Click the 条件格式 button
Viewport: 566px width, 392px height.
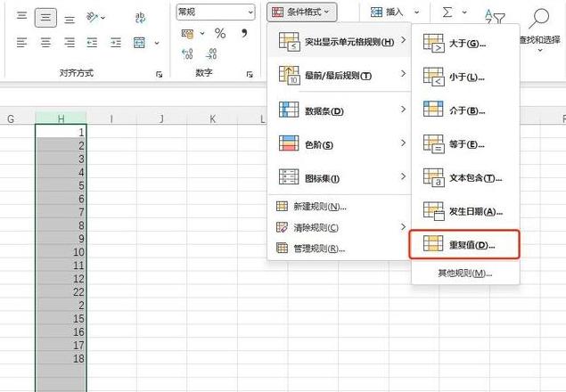pyautogui.click(x=302, y=12)
